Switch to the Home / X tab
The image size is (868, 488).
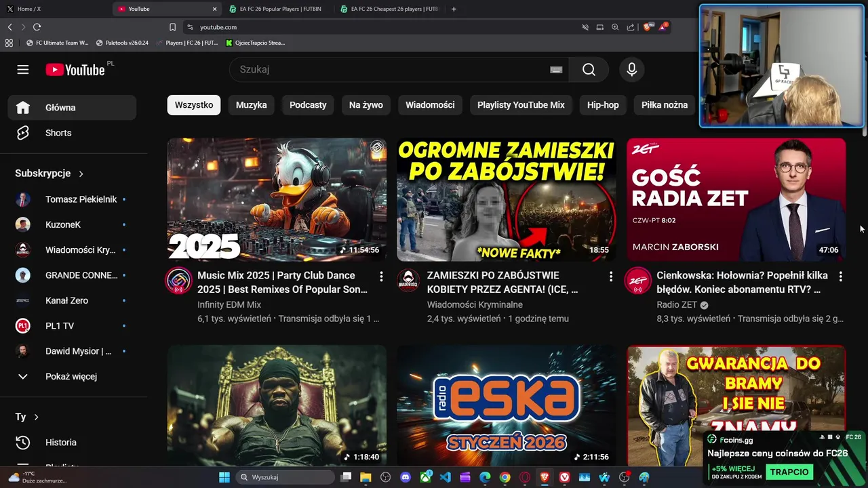coord(56,9)
